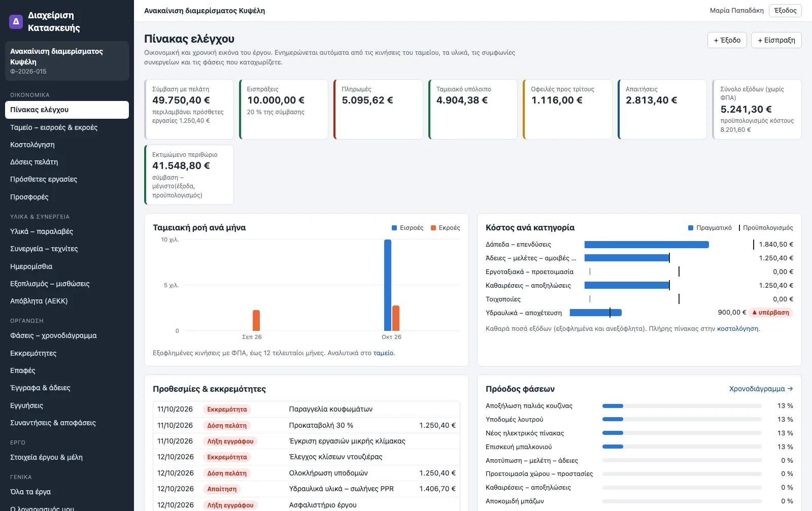Click the blue Εισροές legend swatch
Viewport: 812px width, 511px height.
(x=394, y=228)
